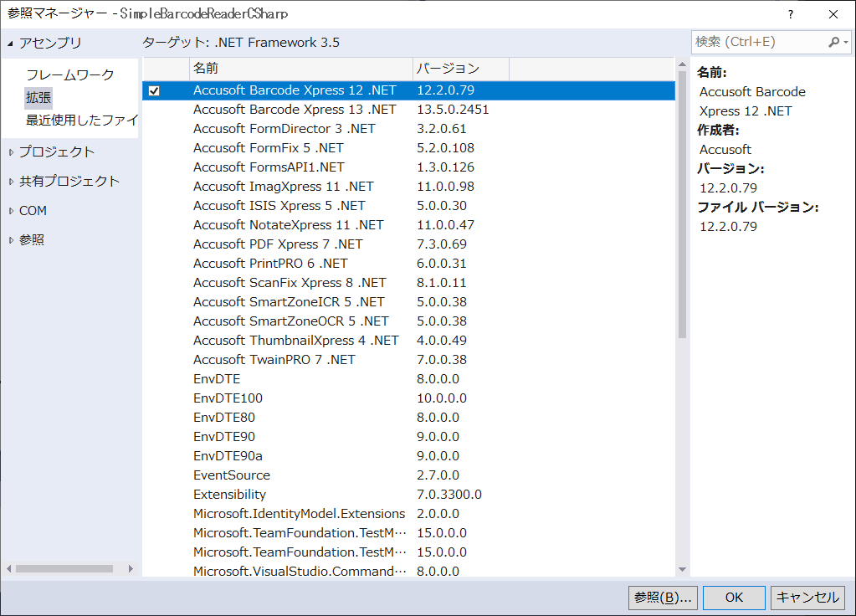Sort list by 名前 column header

(300, 69)
